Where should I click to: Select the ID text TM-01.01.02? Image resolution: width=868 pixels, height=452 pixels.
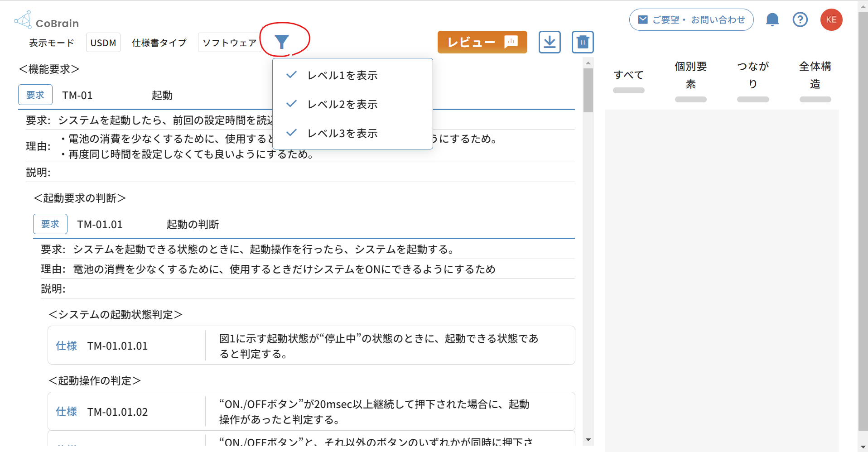pos(118,412)
